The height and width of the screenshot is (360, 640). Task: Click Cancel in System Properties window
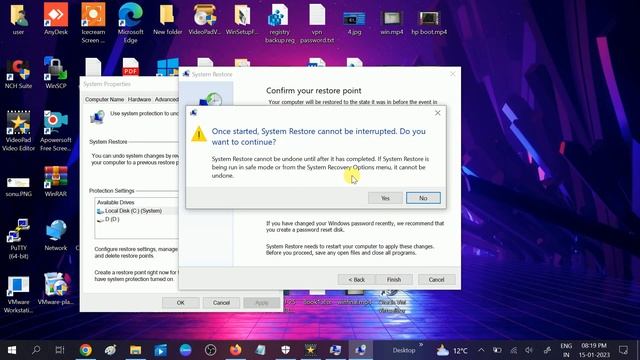[x=221, y=303]
